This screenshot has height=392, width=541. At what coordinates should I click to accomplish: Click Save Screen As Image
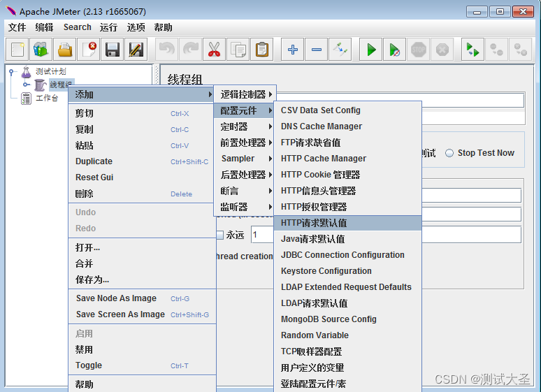click(x=142, y=314)
